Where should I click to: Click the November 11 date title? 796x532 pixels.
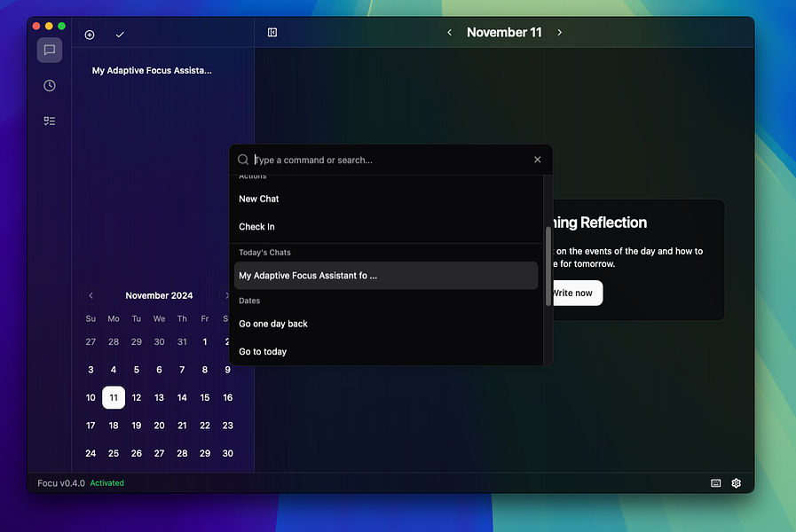click(504, 33)
